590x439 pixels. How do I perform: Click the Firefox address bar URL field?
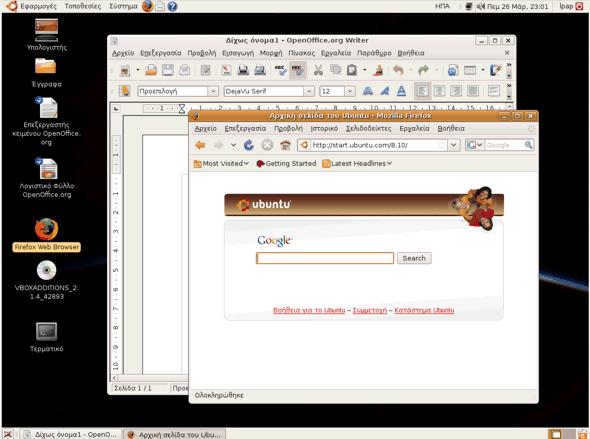pyautogui.click(x=373, y=145)
